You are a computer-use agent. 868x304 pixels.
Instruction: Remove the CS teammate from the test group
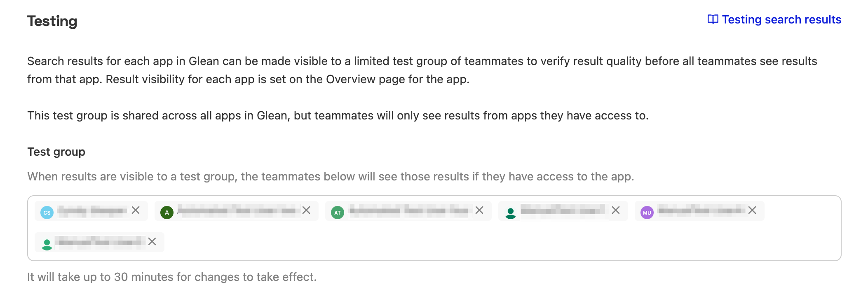[x=136, y=210]
